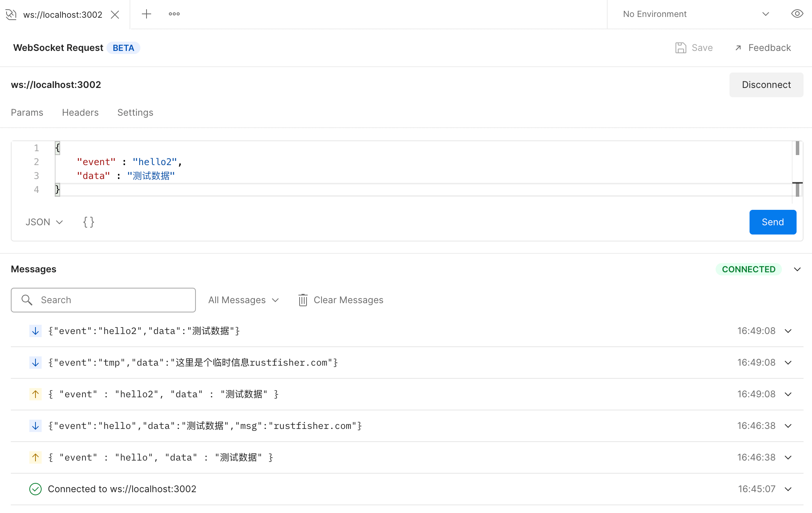The image size is (812, 513).
Task: Switch to the Headers tab
Action: [80, 113]
